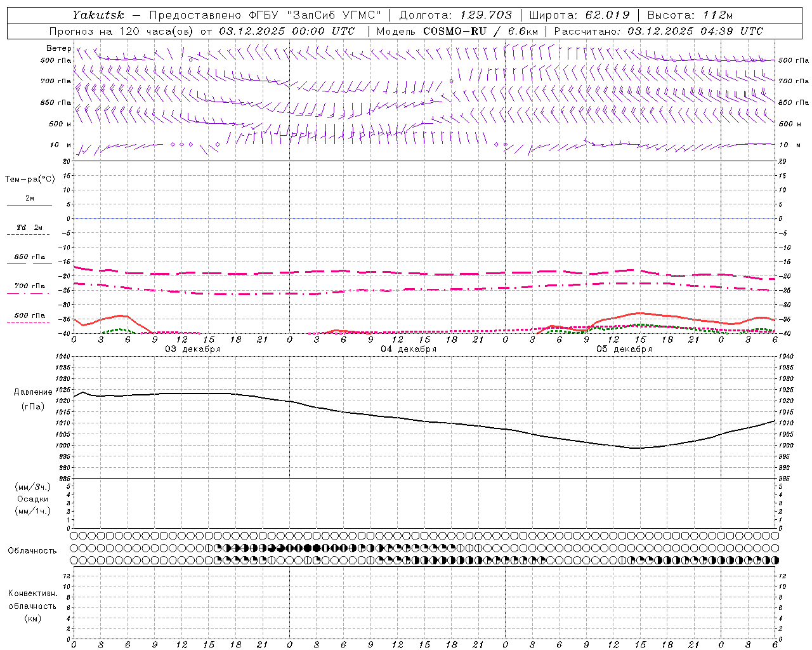Click the '(гПа)' pressure unit label
This screenshot has width=812, height=650.
(x=33, y=407)
